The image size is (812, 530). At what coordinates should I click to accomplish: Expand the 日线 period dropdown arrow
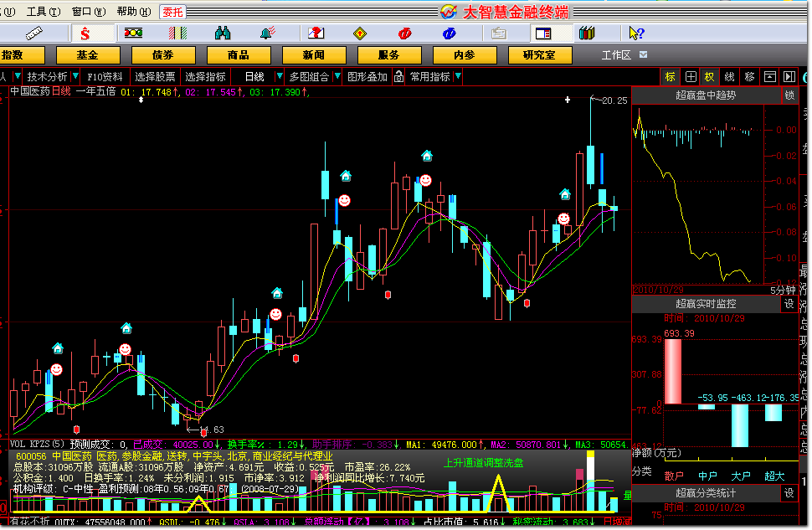280,77
